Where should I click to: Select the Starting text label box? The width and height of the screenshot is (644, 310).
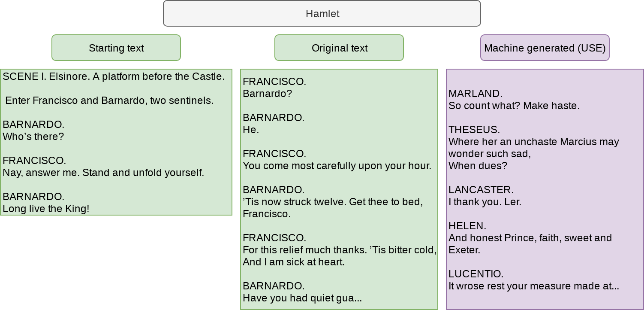pos(116,48)
